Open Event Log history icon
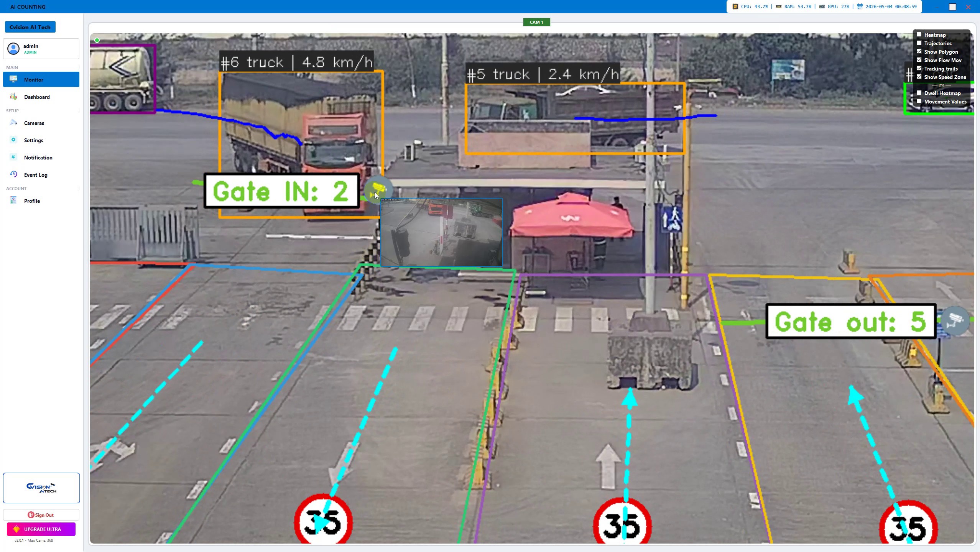This screenshot has width=980, height=552. 13,174
